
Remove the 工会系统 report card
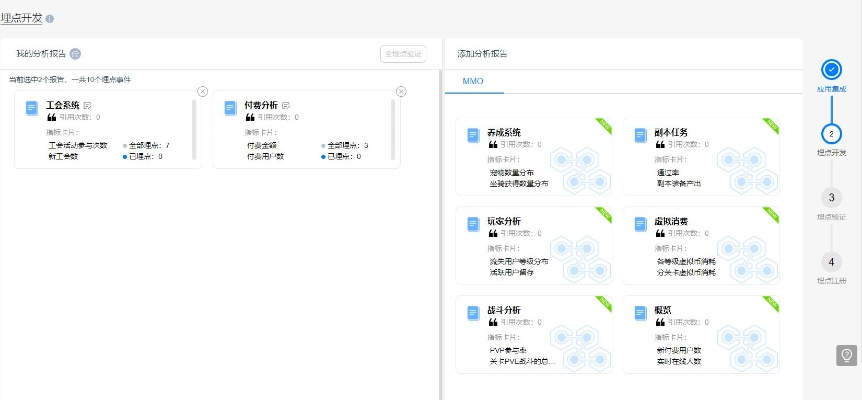pyautogui.click(x=203, y=91)
